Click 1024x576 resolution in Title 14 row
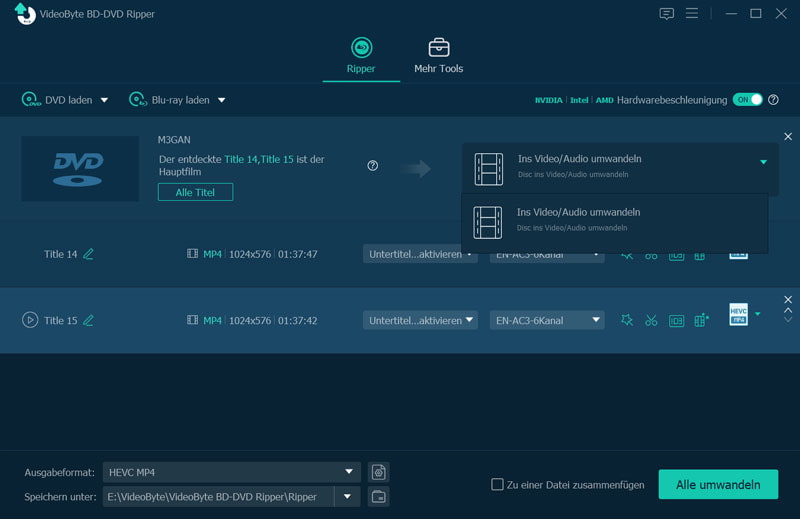 pos(250,254)
